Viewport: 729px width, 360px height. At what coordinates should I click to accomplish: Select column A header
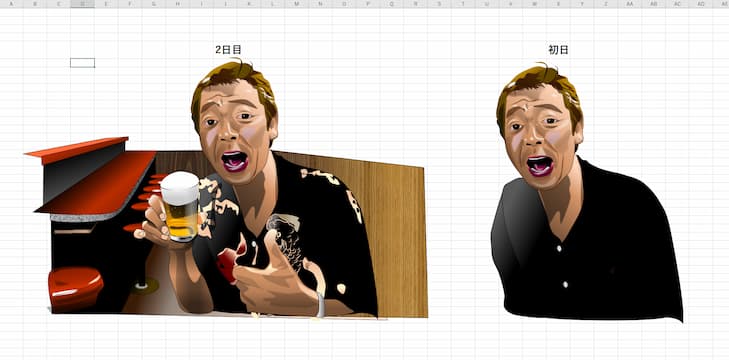click(12, 4)
